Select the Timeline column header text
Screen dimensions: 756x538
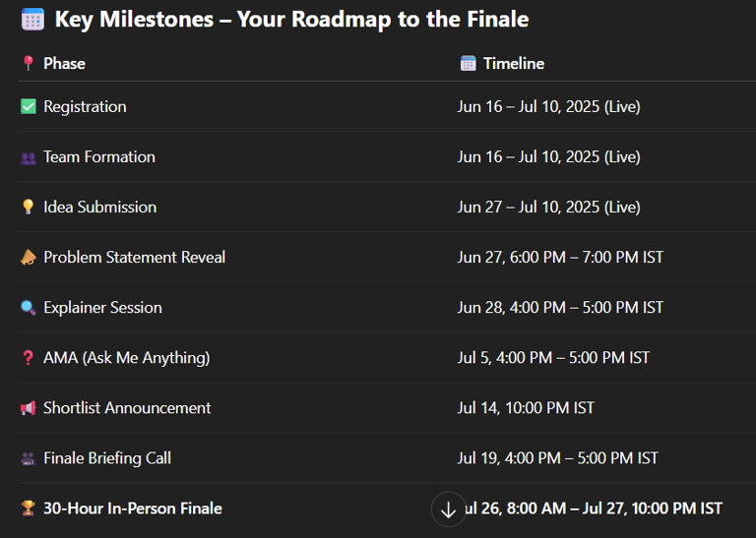click(514, 64)
